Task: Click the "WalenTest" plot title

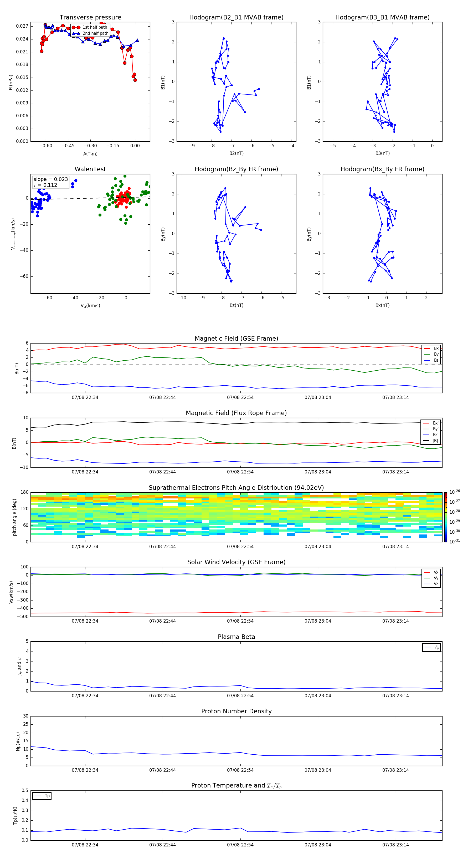Action: click(90, 169)
